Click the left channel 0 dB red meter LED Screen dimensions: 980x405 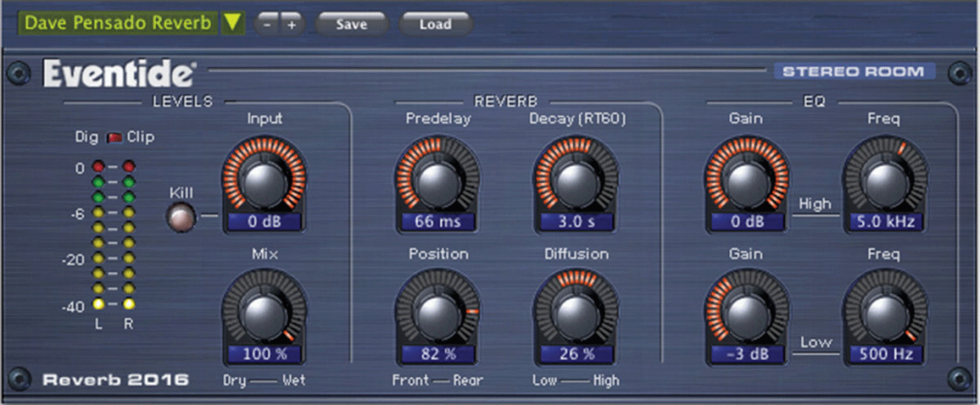click(x=99, y=167)
